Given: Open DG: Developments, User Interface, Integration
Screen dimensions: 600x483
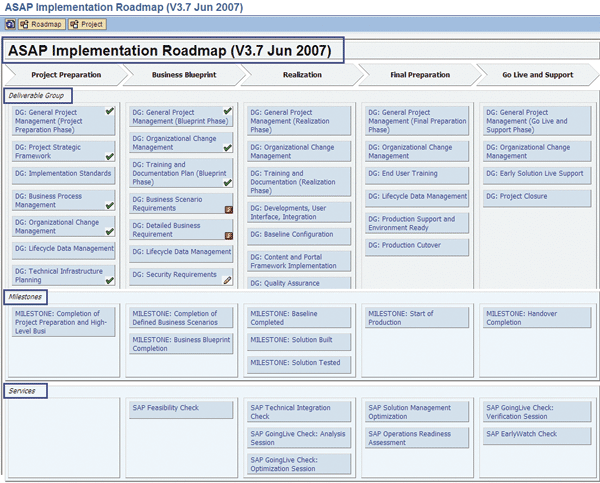Looking at the screenshot, I should click(299, 212).
